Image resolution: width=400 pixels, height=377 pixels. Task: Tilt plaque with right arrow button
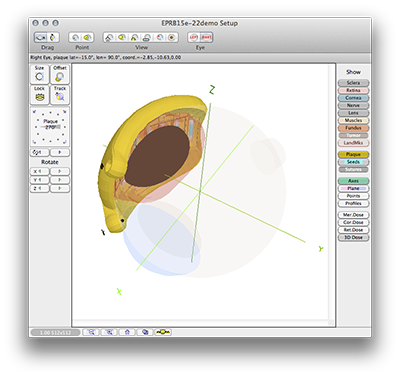[60, 152]
